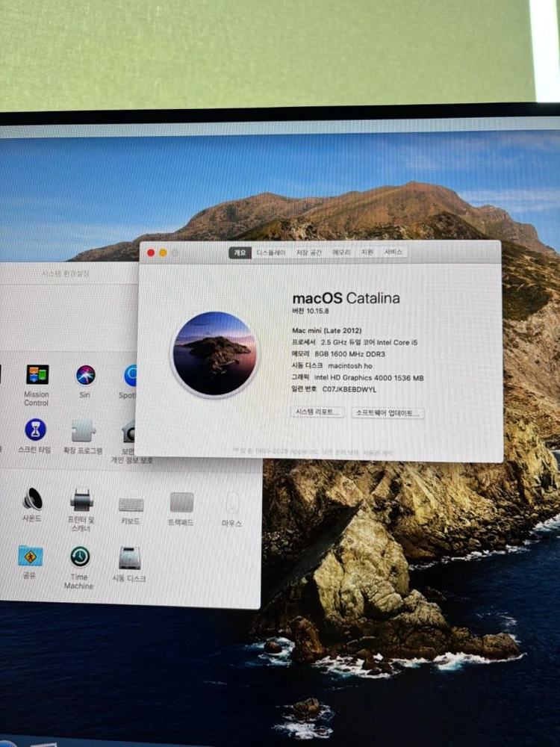The image size is (560, 747).
Task: Switch to the 메모리 tab
Action: [341, 252]
